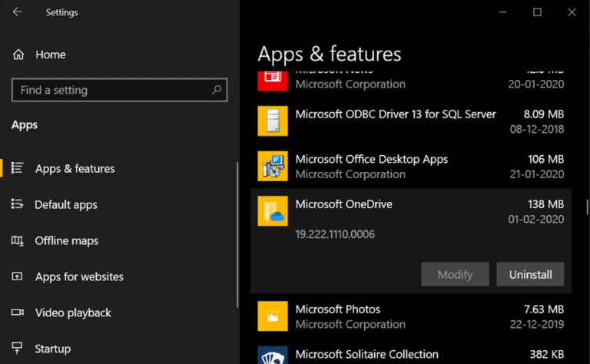The width and height of the screenshot is (590, 364).
Task: Click the Settings window title text
Action: click(61, 12)
